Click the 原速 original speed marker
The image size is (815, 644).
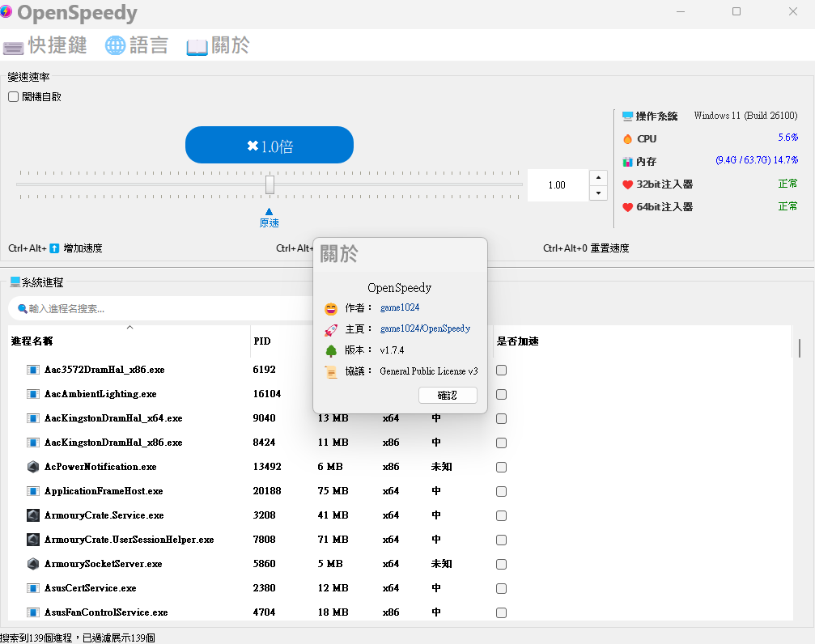pyautogui.click(x=270, y=218)
